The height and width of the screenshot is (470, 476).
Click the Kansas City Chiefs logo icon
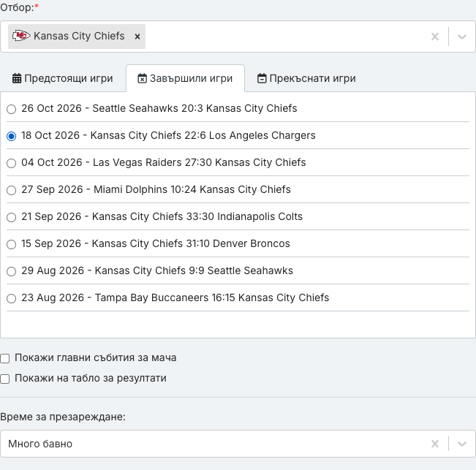21,36
